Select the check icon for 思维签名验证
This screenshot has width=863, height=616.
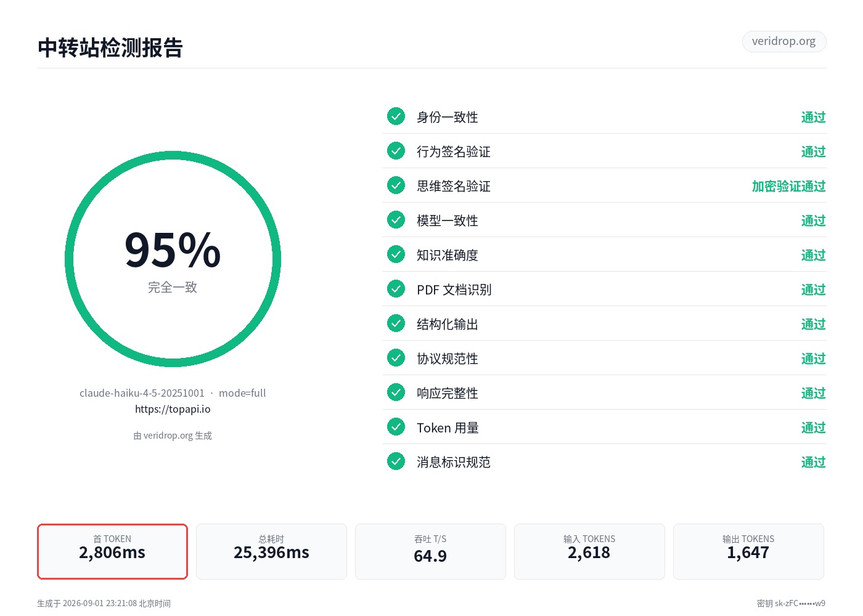click(x=396, y=185)
